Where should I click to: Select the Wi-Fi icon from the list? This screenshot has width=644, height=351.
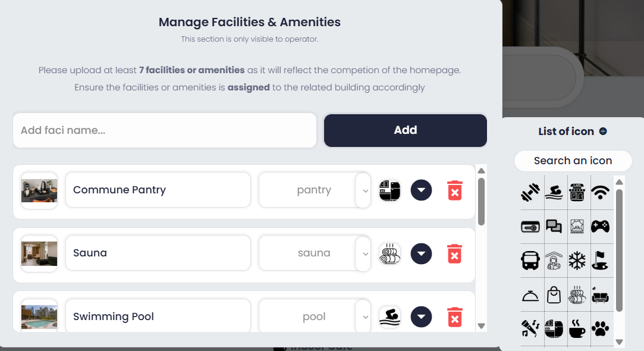click(600, 192)
